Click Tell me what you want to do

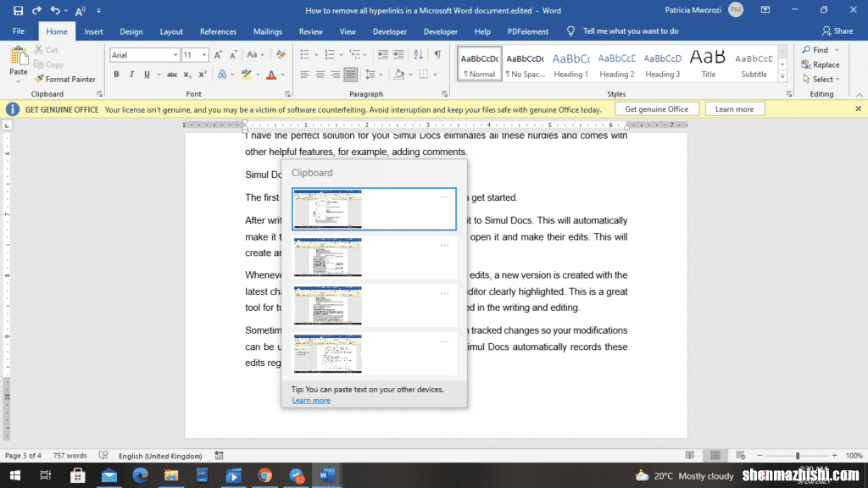click(631, 31)
